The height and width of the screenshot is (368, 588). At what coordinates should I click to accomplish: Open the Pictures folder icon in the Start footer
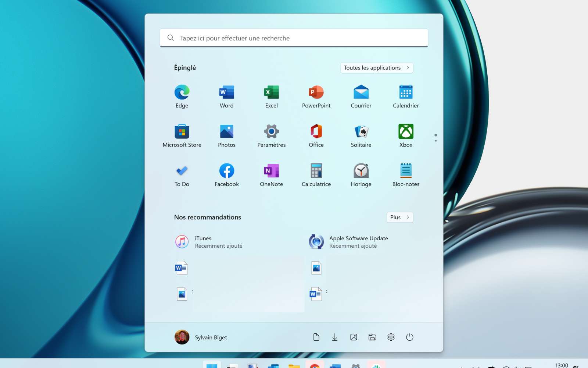354,337
